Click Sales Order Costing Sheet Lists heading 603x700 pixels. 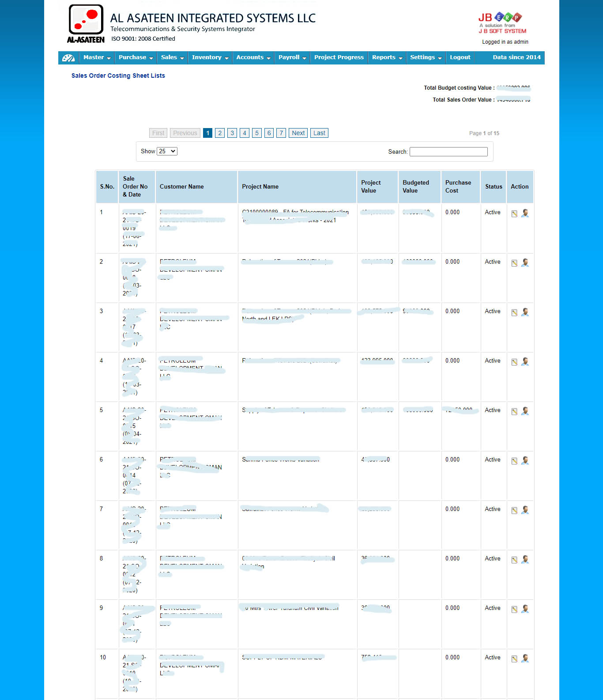tap(118, 76)
